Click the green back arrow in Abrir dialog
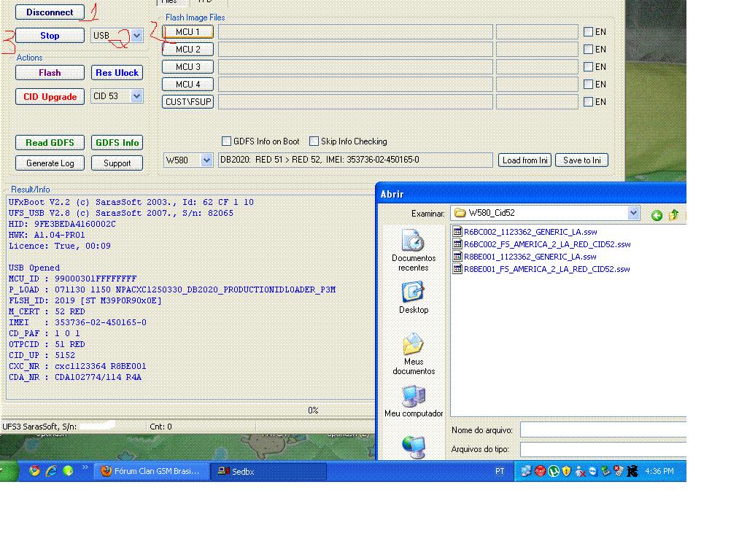The height and width of the screenshot is (560, 747). 657,215
